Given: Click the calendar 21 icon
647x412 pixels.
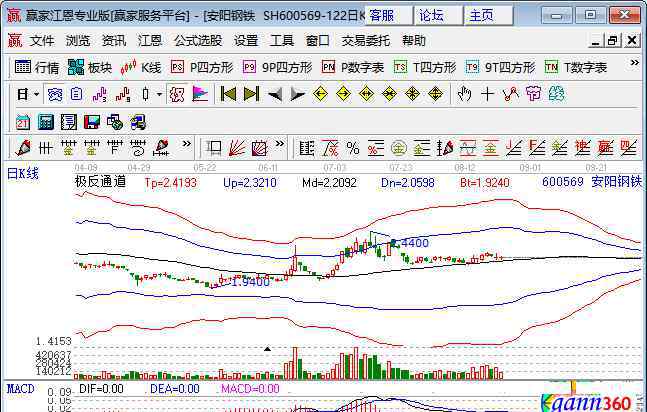Looking at the screenshot, I should tap(23, 122).
